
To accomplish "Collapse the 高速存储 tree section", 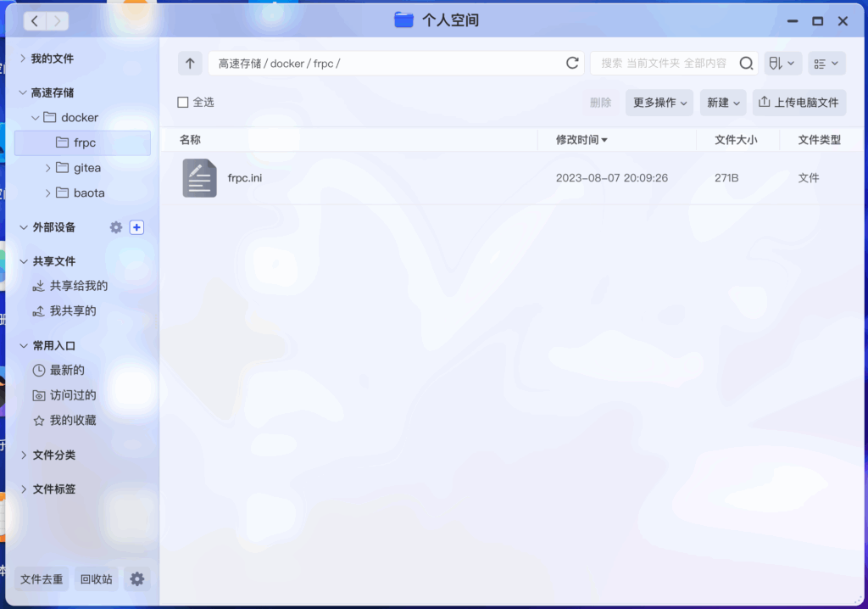I will click(x=22, y=92).
